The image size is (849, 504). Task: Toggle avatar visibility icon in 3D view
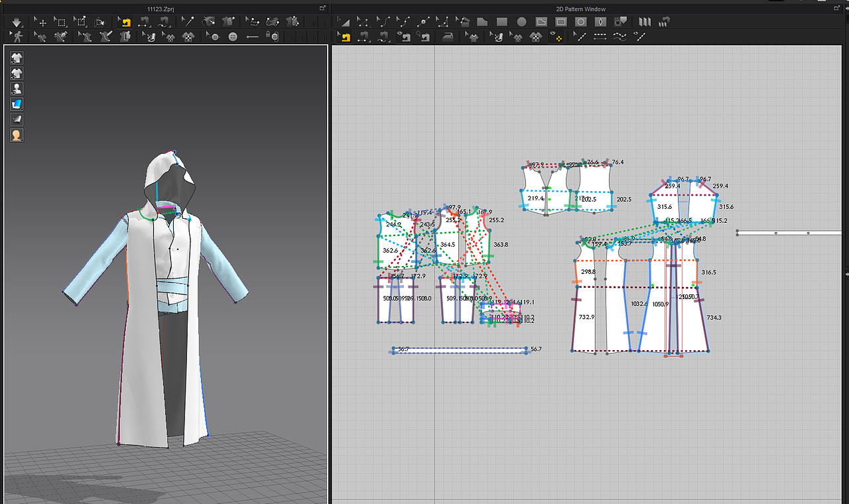17,88
